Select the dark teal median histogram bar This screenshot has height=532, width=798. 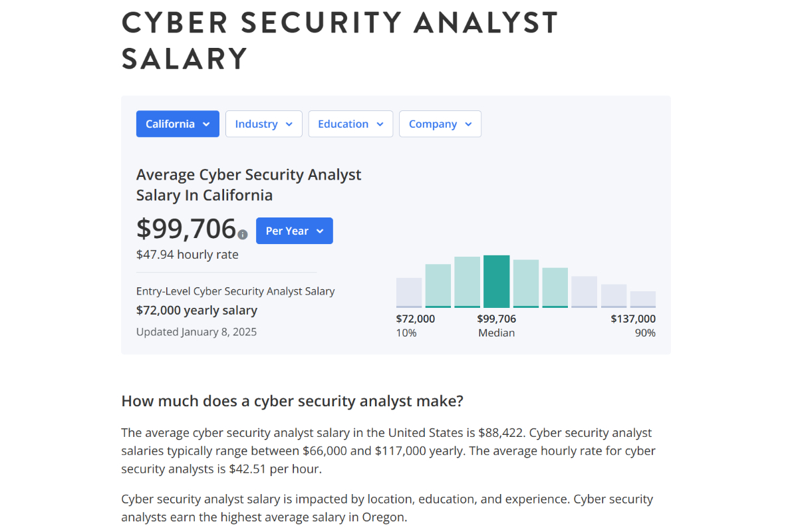pos(497,281)
